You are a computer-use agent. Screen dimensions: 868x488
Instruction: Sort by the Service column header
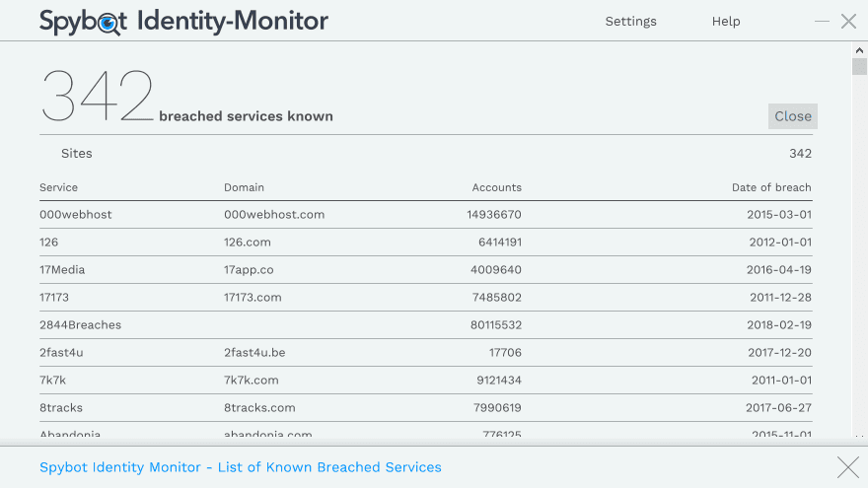[x=58, y=187]
